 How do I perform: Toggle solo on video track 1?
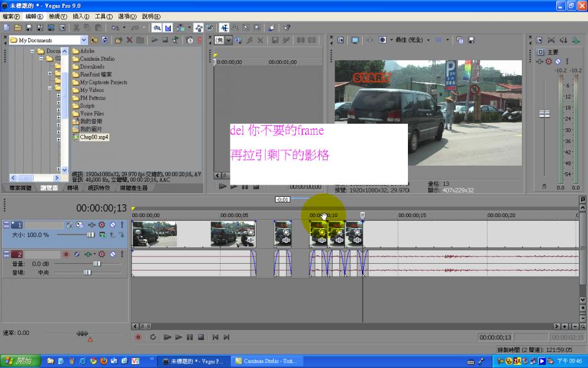[121, 225]
